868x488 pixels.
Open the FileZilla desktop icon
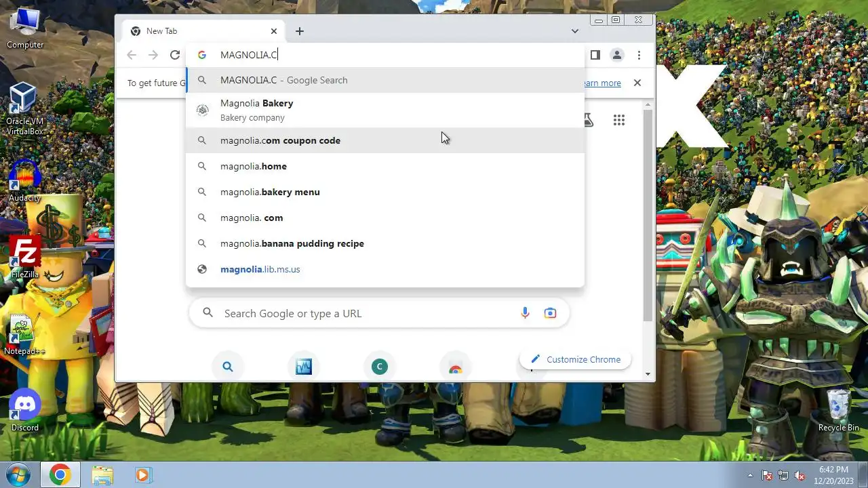click(x=24, y=258)
